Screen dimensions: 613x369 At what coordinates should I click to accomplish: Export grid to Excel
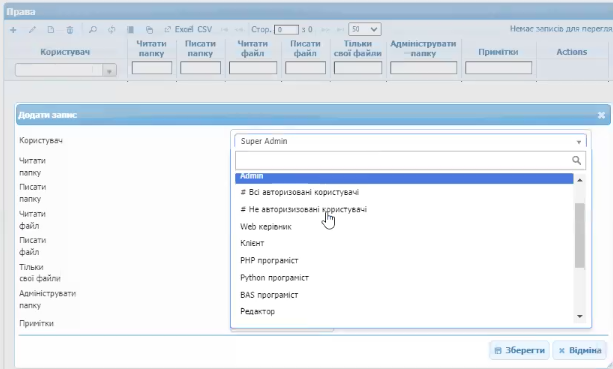pos(179,30)
